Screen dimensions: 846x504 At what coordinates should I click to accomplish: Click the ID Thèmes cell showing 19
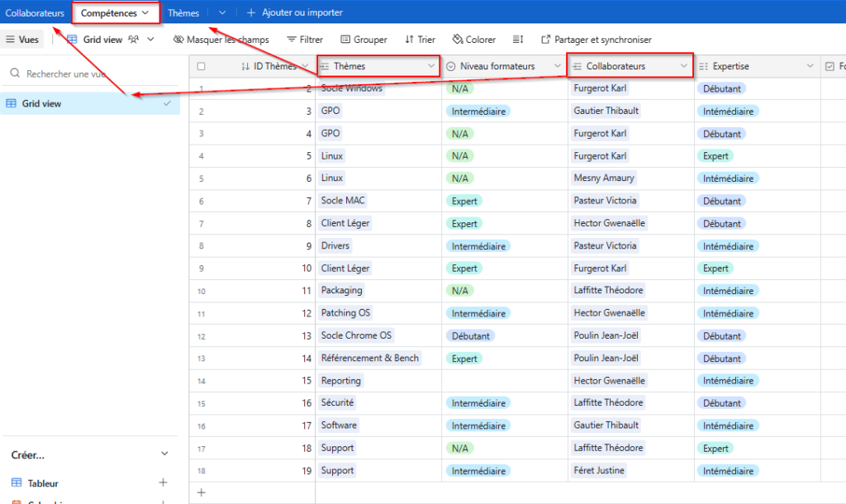(x=252, y=471)
